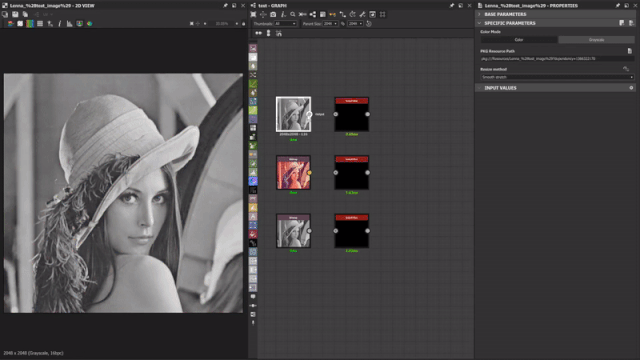Click the output connector of top bitmap node
This screenshot has width=640, height=360.
(x=309, y=114)
